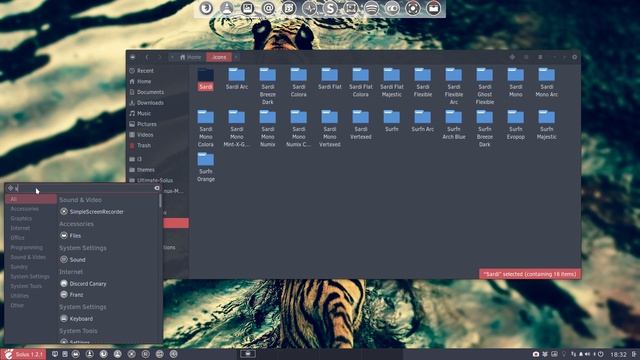
Task: Open Keyboard settings from app menu
Action: (x=77, y=319)
